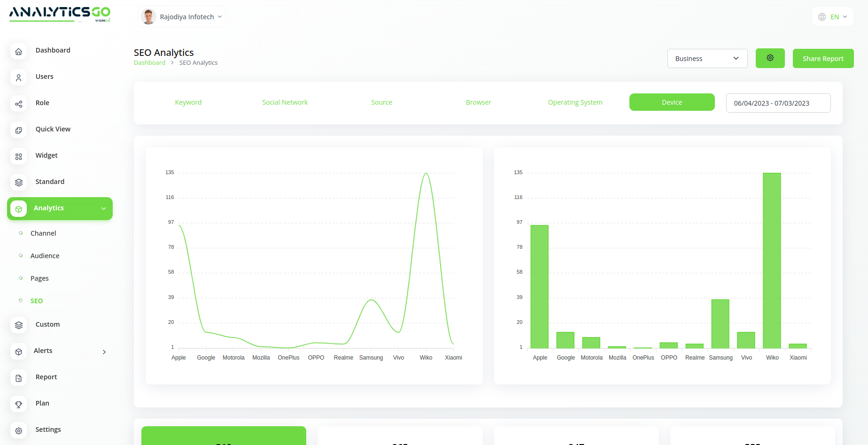Image resolution: width=868 pixels, height=445 pixels.
Task: Click the date range input field
Action: click(x=778, y=103)
